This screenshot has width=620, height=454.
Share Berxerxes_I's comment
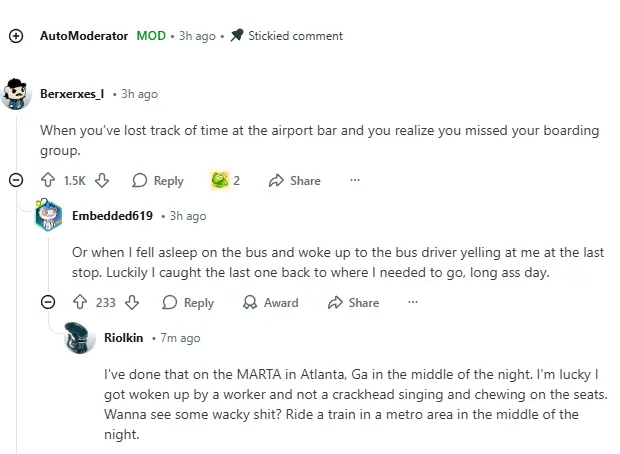295,181
